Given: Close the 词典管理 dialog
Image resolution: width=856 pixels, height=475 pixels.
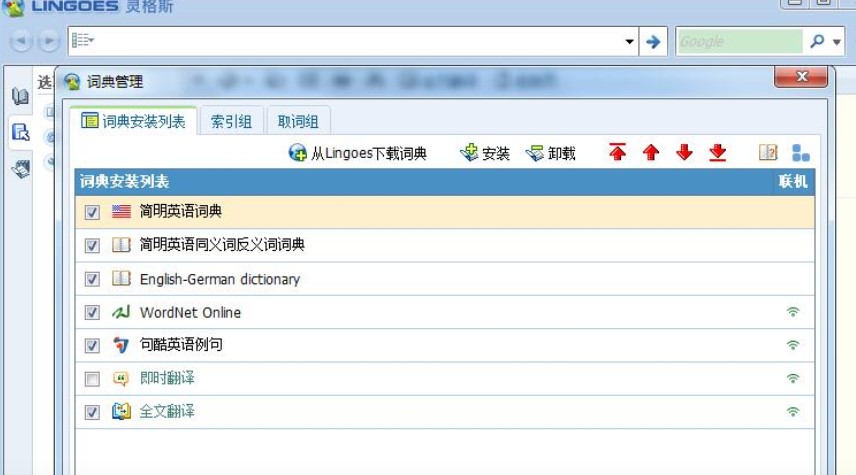Looking at the screenshot, I should [801, 76].
